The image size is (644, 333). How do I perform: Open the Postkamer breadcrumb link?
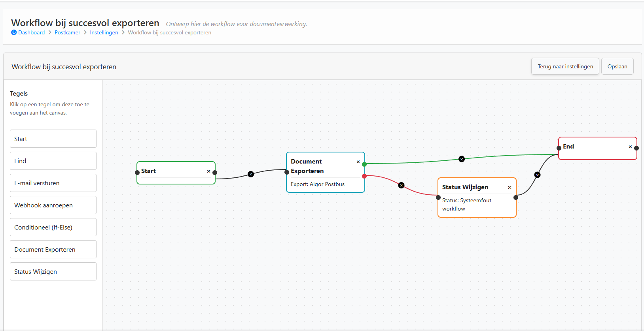pos(67,33)
